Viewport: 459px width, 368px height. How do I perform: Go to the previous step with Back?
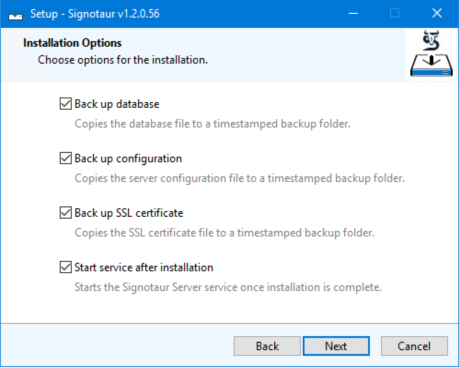click(x=267, y=346)
